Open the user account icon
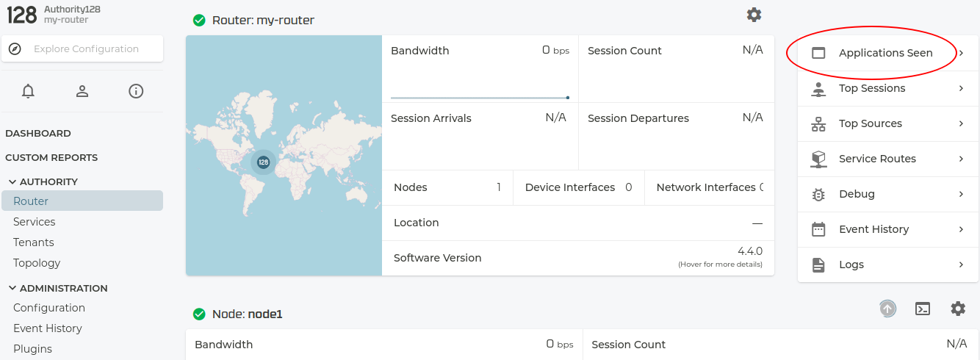980x360 pixels. pyautogui.click(x=82, y=91)
